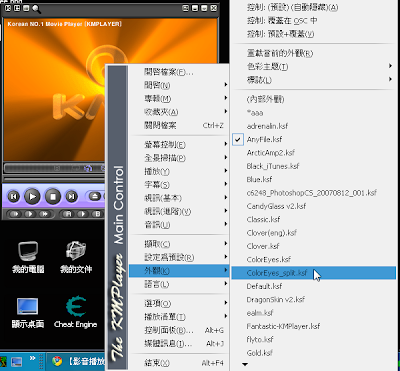The height and width of the screenshot is (371, 400).
Task: Select 控制: 覆蓋在 OSC 中 option
Action: coord(314,21)
